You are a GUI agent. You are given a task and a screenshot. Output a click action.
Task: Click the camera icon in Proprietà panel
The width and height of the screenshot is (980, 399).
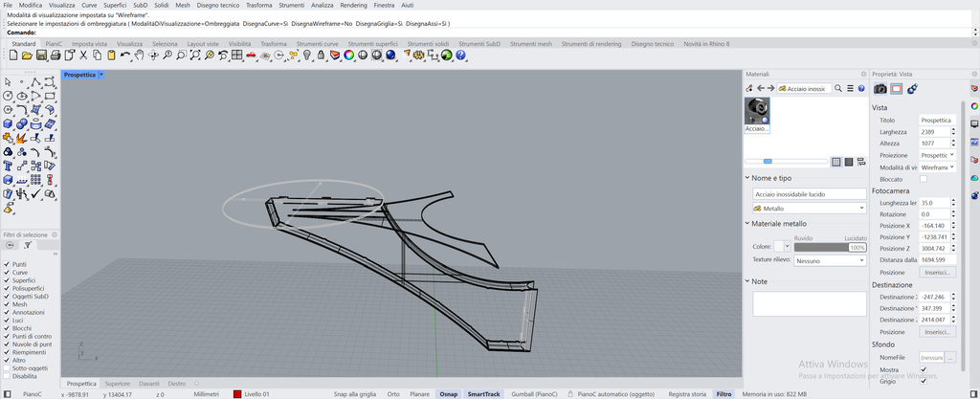[880, 89]
